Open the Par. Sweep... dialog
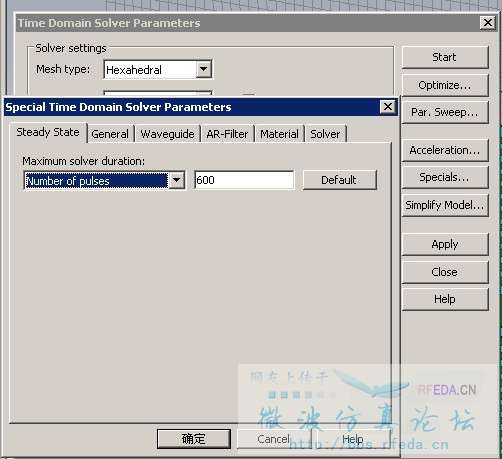502x459 pixels. tap(445, 112)
